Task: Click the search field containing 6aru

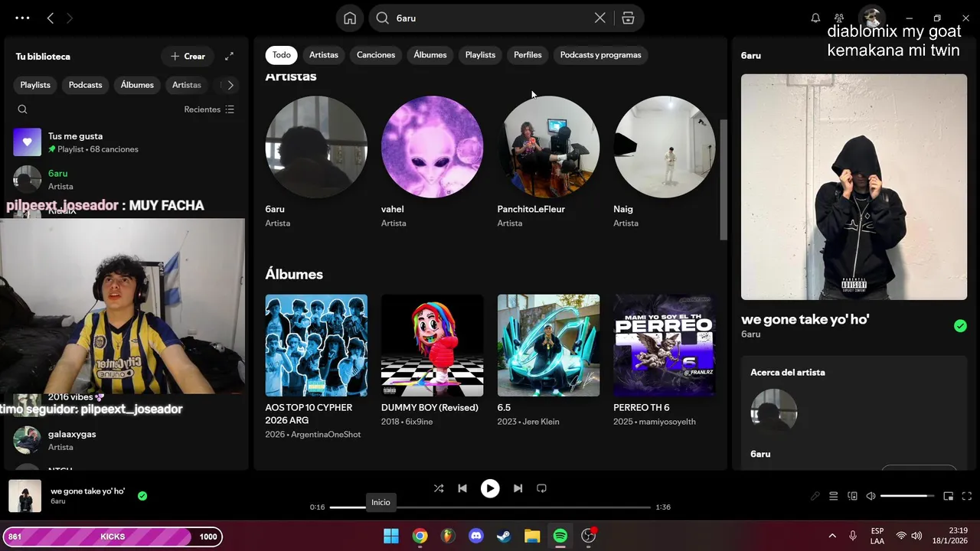Action: coord(490,18)
